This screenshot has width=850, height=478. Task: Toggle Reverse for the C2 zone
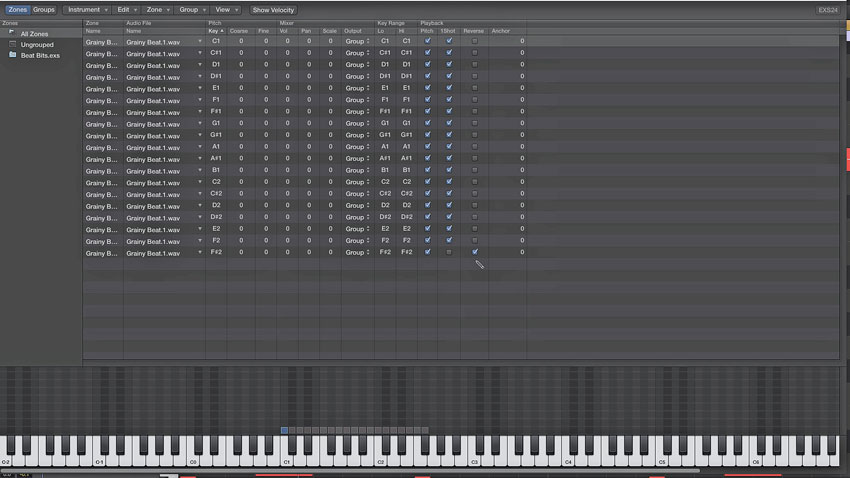[x=475, y=182]
